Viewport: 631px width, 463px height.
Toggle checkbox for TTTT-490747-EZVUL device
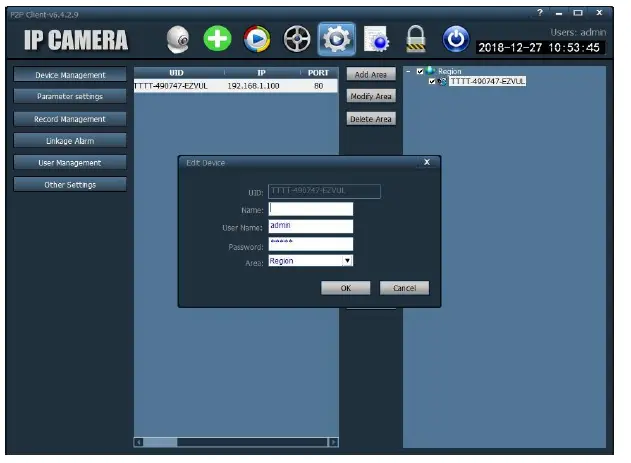432,82
